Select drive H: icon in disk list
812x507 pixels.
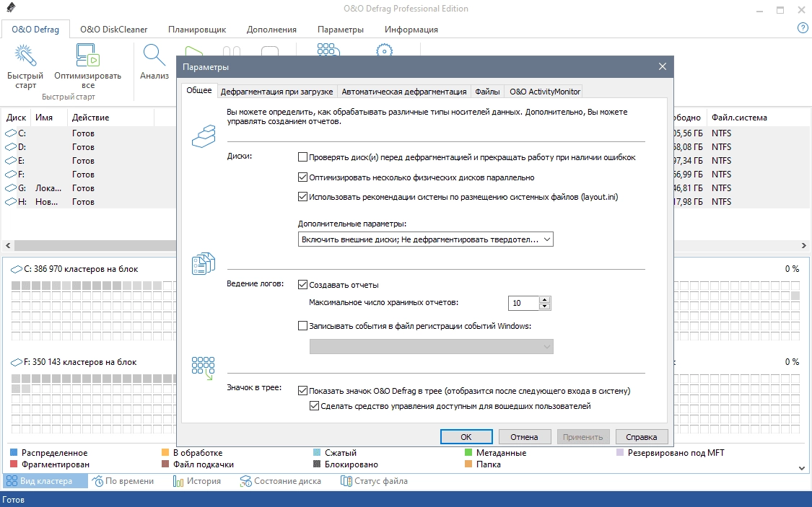tap(11, 202)
